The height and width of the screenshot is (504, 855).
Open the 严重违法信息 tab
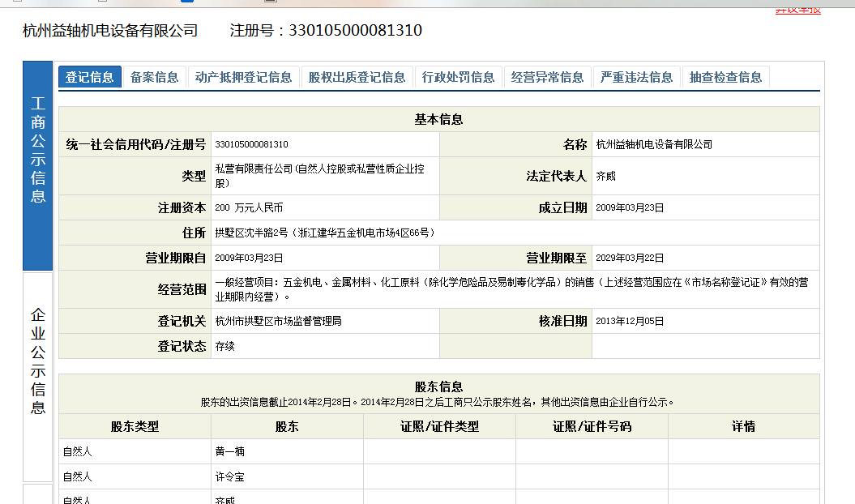pyautogui.click(x=636, y=77)
